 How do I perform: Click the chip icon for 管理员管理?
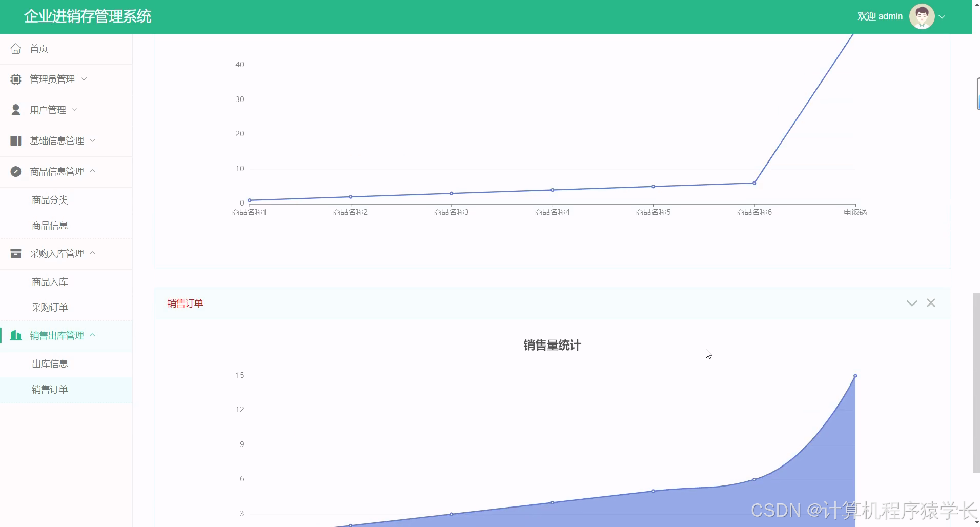(16, 79)
